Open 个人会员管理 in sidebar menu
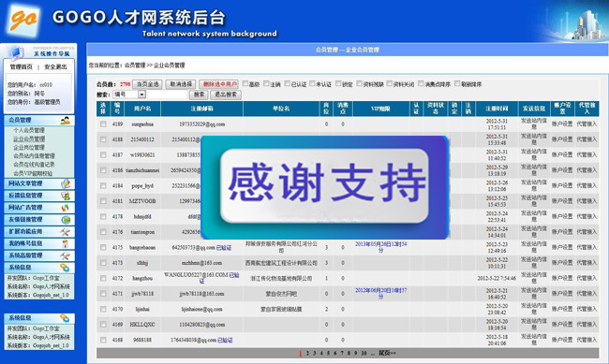609x364 pixels. (29, 130)
